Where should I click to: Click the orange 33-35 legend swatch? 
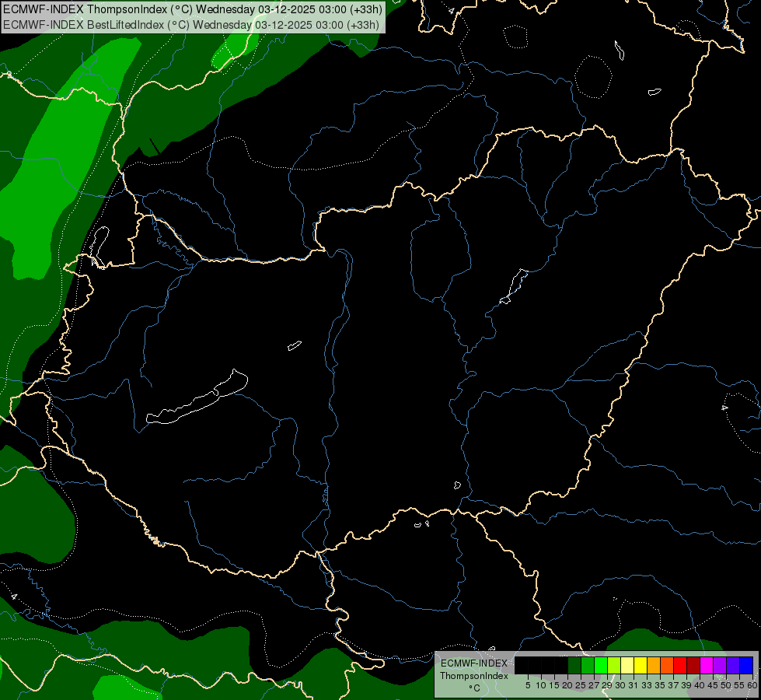654,665
